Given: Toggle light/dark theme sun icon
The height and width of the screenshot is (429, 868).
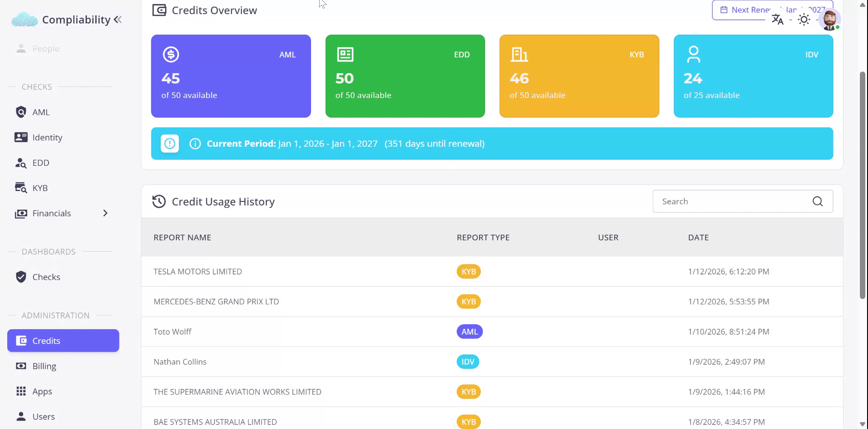Looking at the screenshot, I should (x=803, y=20).
